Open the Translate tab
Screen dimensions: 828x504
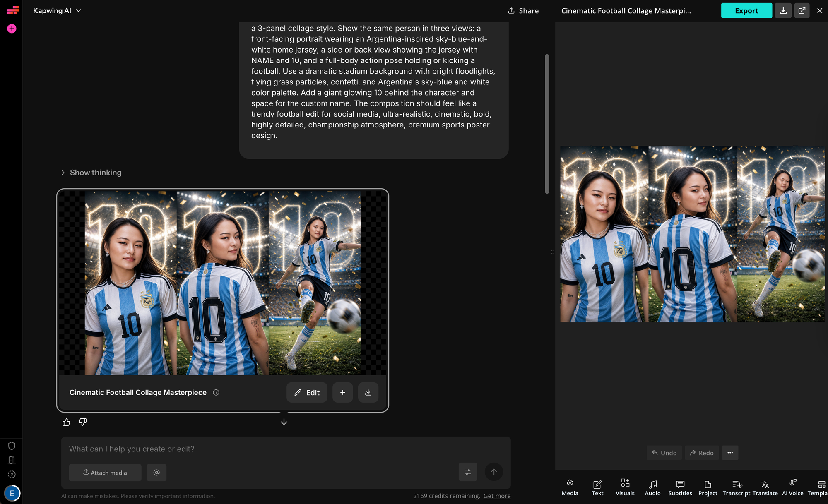click(765, 487)
